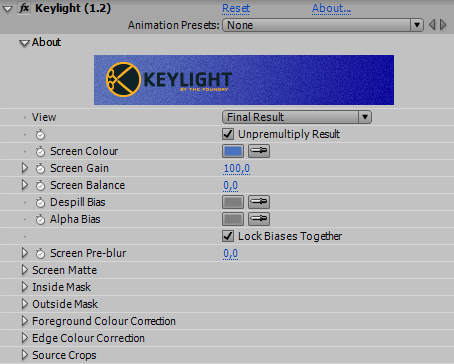Click Screen Balance value 0,0
Screen dimensions: 454x364
(231, 185)
